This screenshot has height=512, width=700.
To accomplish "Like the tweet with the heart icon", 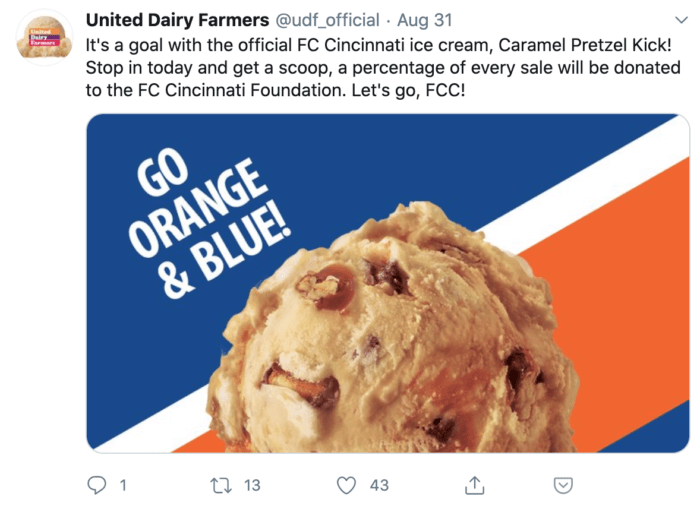I will pos(347,485).
